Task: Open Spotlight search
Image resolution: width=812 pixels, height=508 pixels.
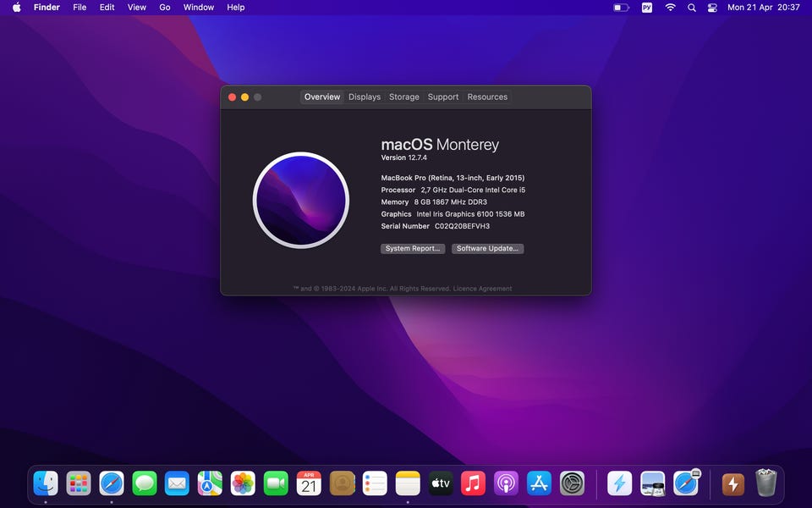Action: 691,8
